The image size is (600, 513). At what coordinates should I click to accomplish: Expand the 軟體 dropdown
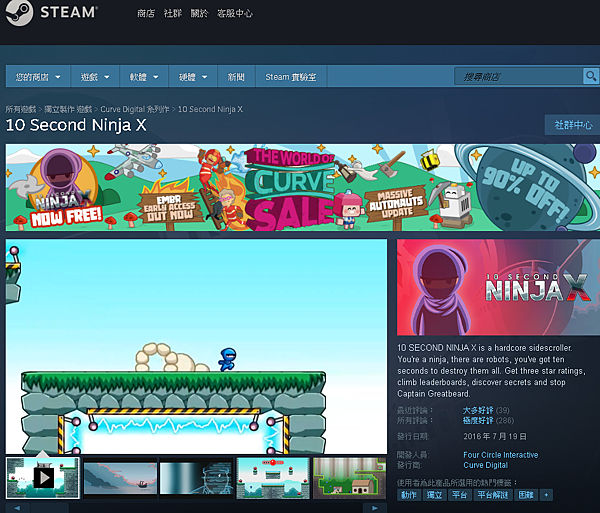[x=144, y=77]
